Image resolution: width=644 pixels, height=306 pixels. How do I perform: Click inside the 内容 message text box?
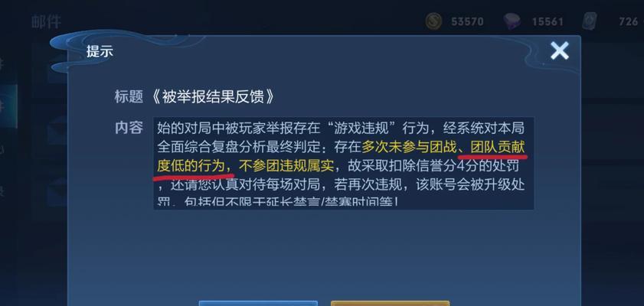point(343,163)
